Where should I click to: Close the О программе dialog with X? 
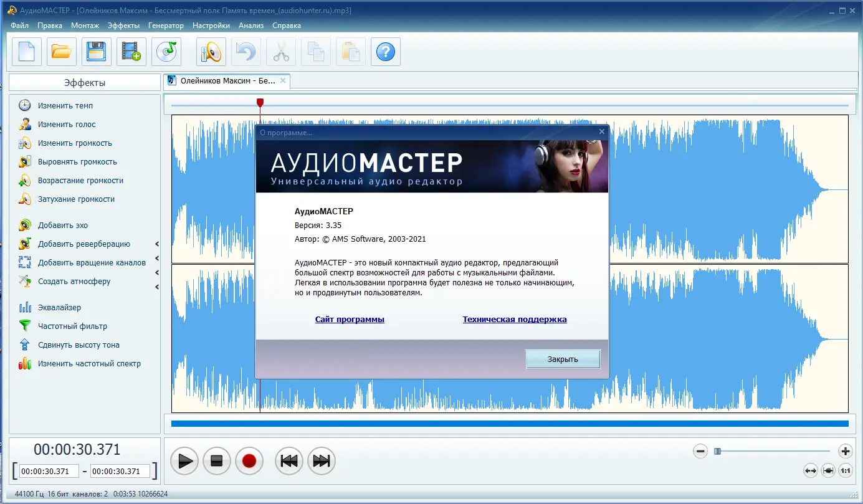coord(602,132)
